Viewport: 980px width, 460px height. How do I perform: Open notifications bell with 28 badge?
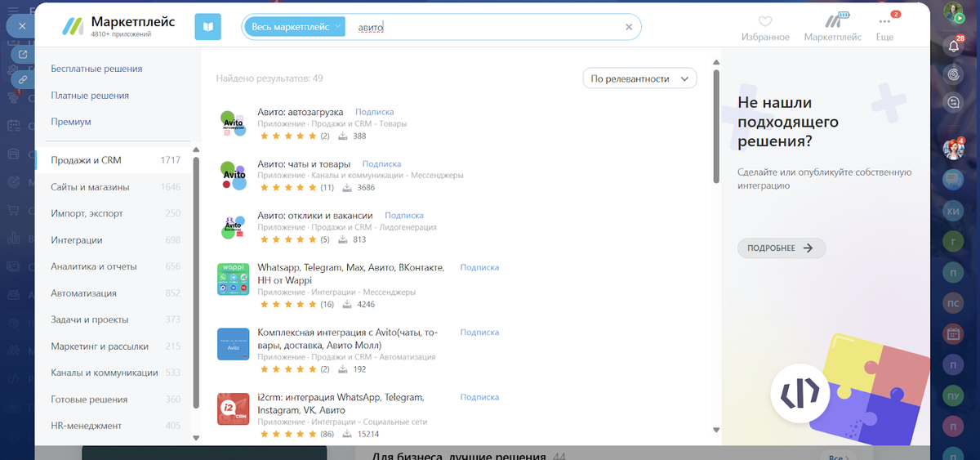pyautogui.click(x=953, y=47)
